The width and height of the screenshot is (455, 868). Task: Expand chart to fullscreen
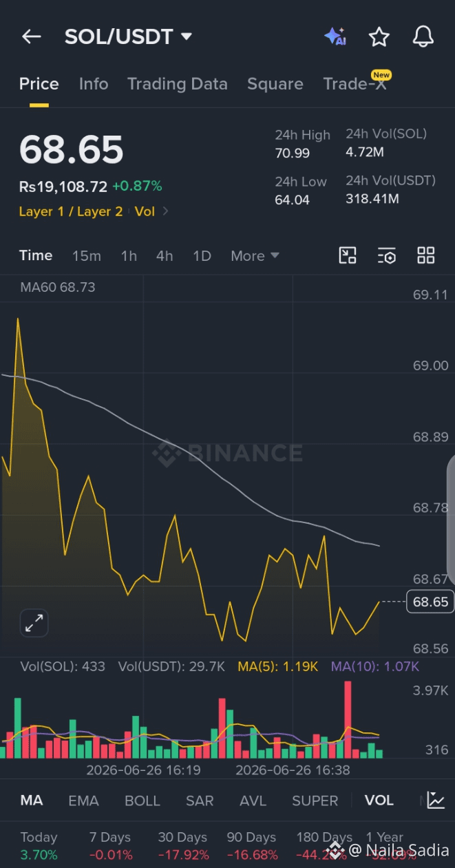click(x=34, y=623)
